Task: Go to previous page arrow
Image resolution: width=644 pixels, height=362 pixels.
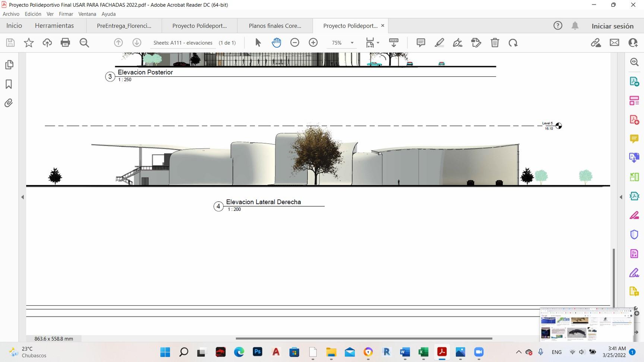Action: coord(119,43)
